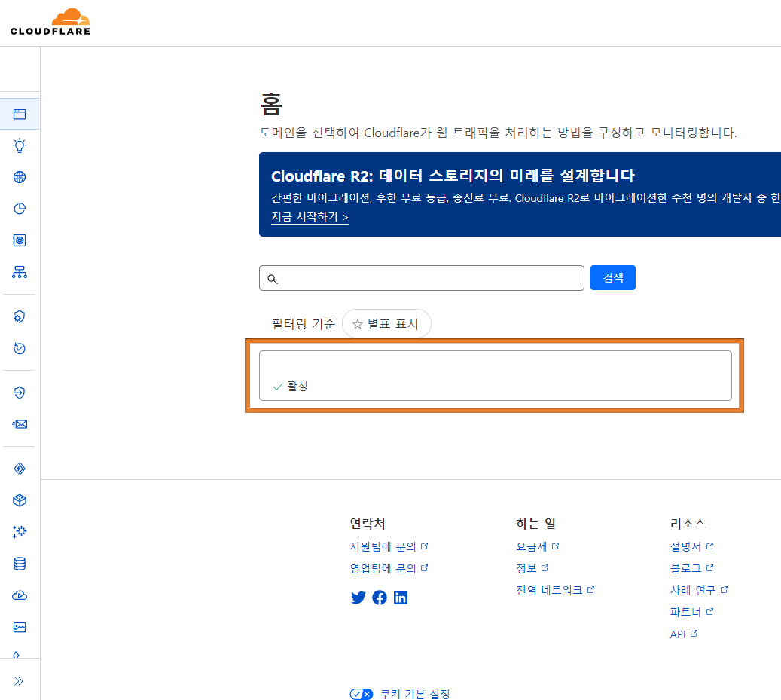This screenshot has height=700, width=781.
Task: Open the domain card marked 활성
Action: click(495, 376)
